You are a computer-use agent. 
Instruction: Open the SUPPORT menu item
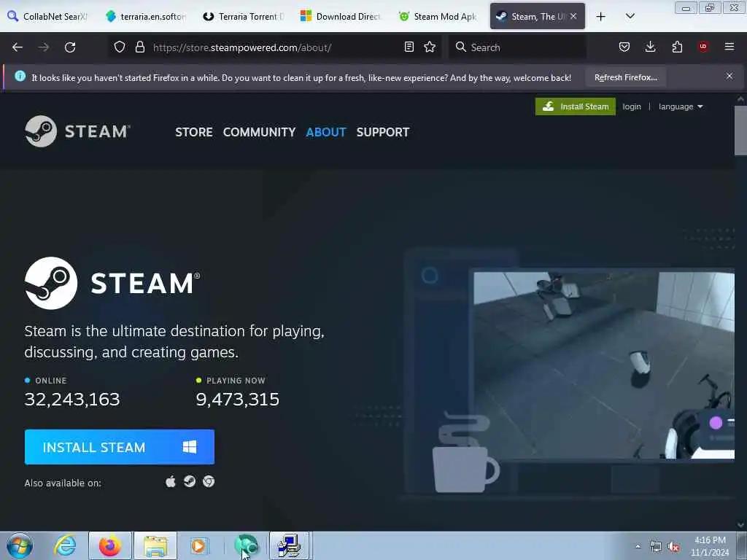click(x=382, y=132)
